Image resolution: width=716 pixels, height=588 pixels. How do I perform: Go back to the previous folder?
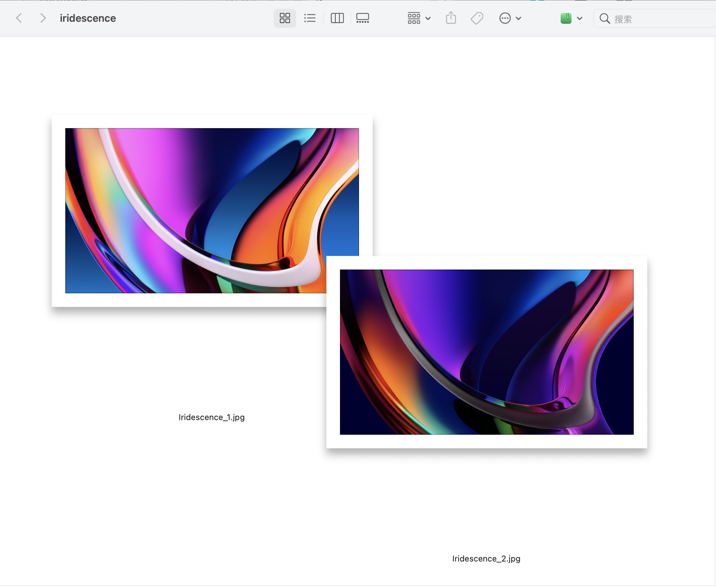(x=19, y=18)
